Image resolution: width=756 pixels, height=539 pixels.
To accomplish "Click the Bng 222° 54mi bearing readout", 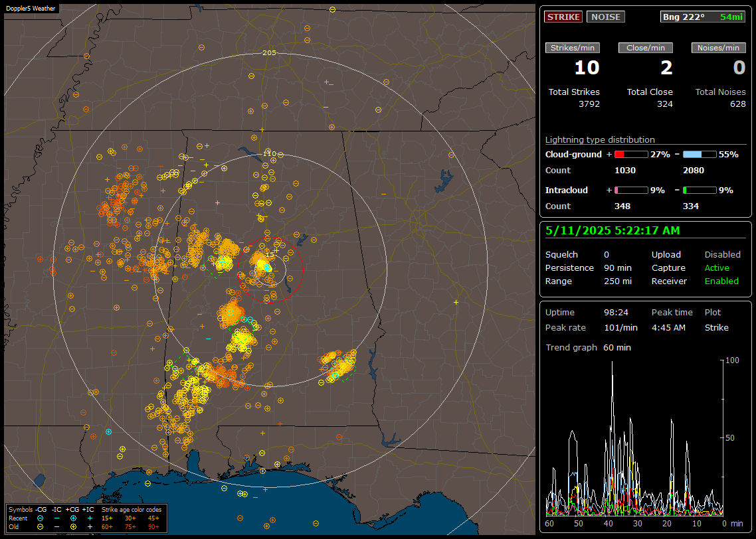I will [x=702, y=17].
